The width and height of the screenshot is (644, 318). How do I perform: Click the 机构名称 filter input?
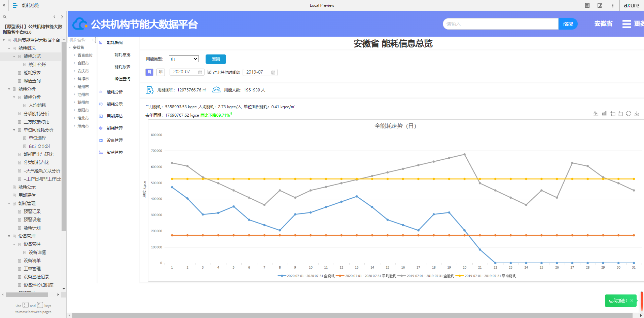pyautogui.click(x=82, y=40)
